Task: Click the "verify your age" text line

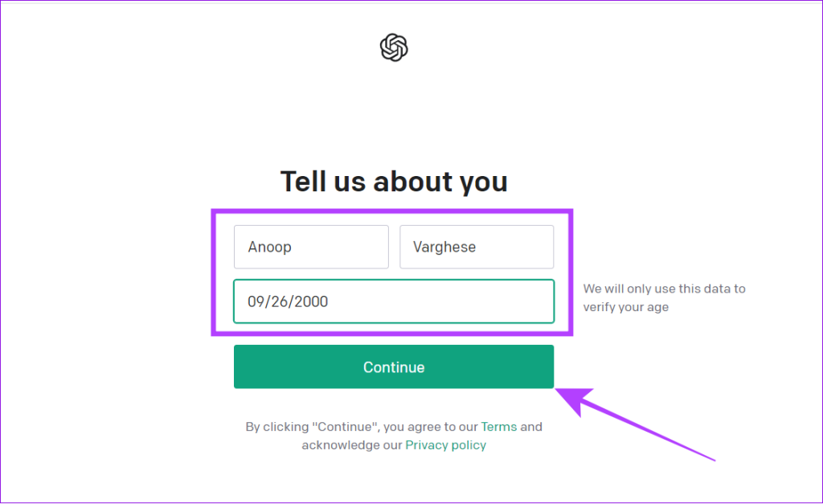Action: point(625,307)
